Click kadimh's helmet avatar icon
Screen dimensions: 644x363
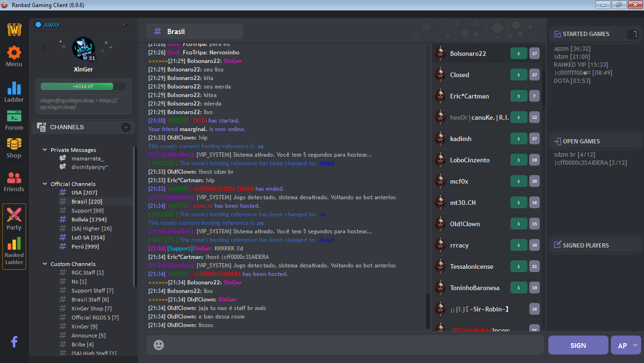point(440,139)
